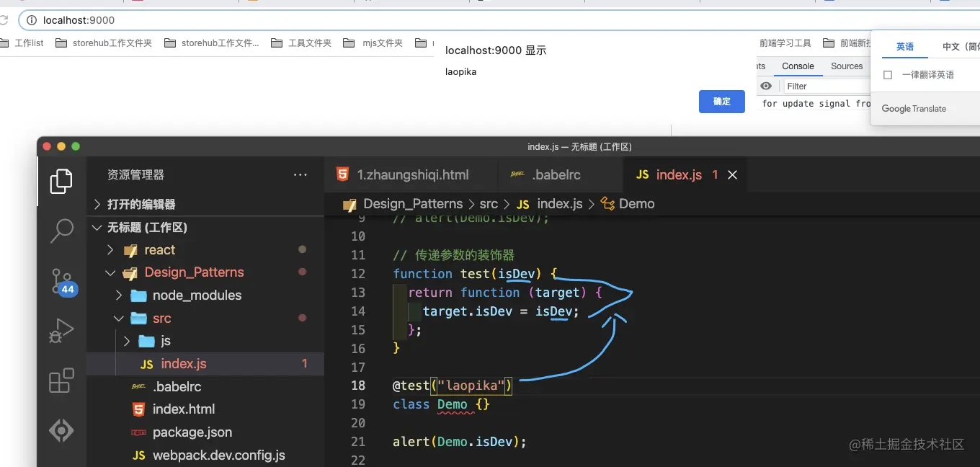Click the site info icon in address bar
Viewport: 980px width, 467px height.
pos(32,20)
